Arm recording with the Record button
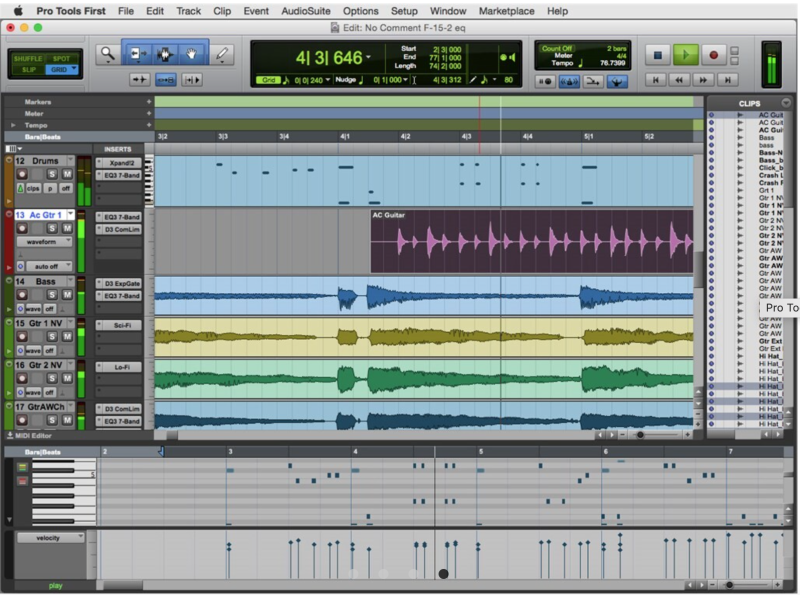The image size is (800, 595). (x=713, y=55)
